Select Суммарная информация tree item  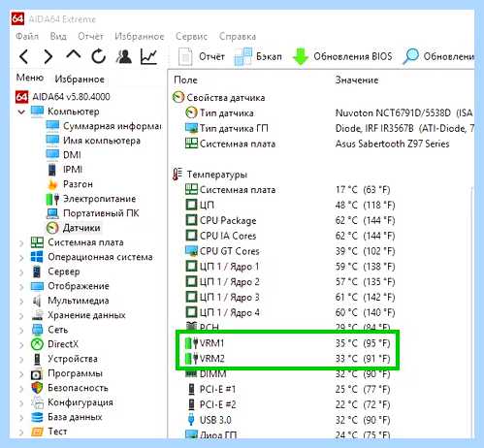104,126
